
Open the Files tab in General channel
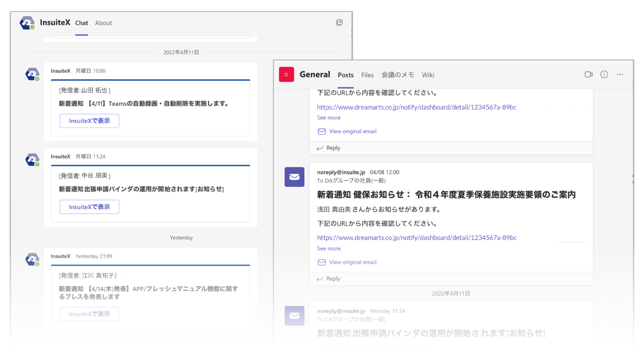(x=368, y=75)
